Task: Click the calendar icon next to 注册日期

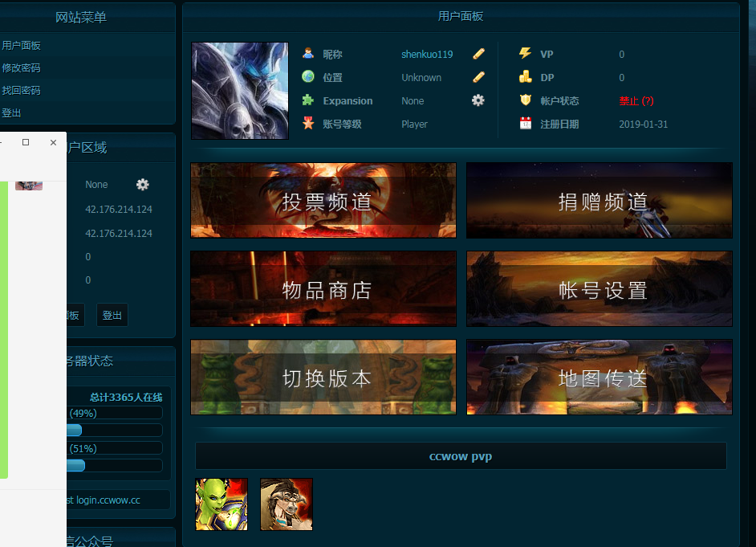Action: click(x=526, y=124)
